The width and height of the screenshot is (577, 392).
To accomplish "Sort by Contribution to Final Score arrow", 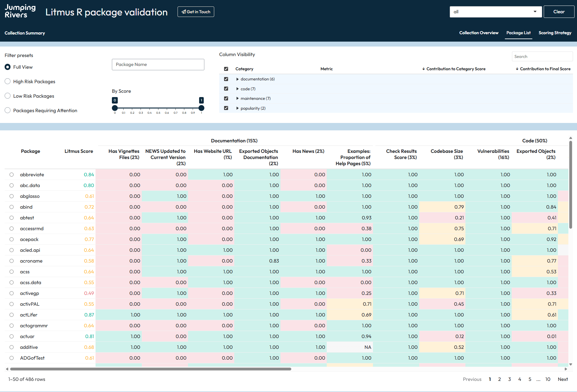I will point(517,69).
